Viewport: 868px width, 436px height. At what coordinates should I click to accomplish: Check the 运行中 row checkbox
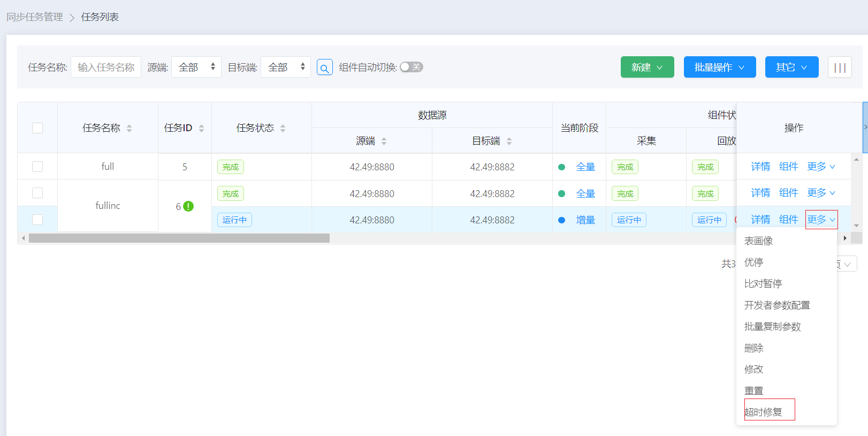click(37, 220)
